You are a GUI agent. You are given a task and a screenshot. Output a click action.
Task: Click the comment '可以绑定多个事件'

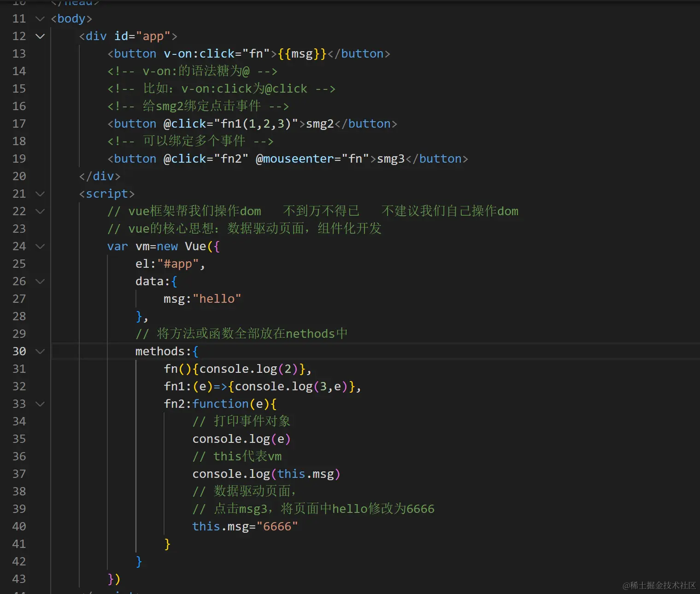pyautogui.click(x=191, y=141)
